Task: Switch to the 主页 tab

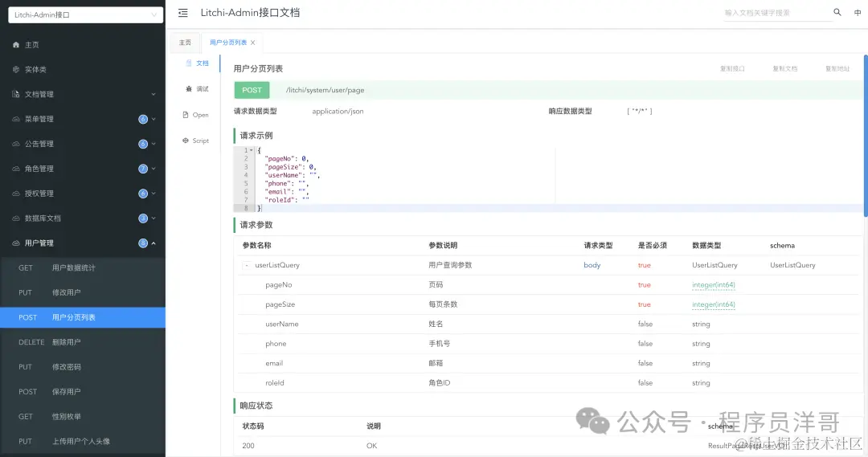Action: (185, 43)
